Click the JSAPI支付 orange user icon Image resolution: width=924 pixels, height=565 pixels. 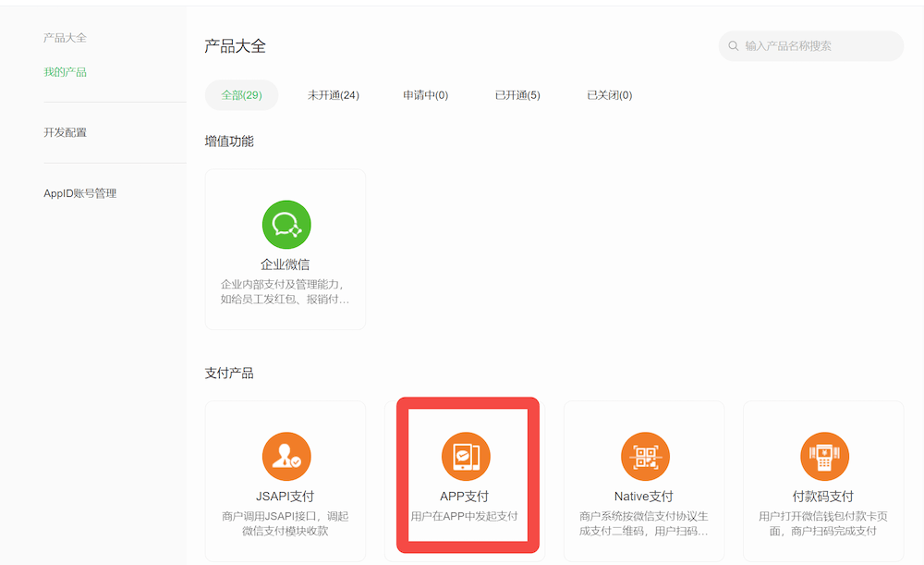(x=286, y=457)
